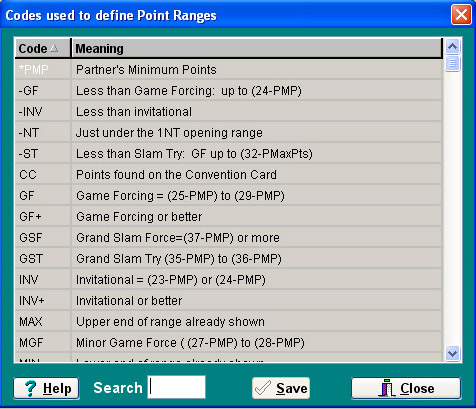The width and height of the screenshot is (476, 409).
Task: Select the INV+ Invitational or better row
Action: 229,301
